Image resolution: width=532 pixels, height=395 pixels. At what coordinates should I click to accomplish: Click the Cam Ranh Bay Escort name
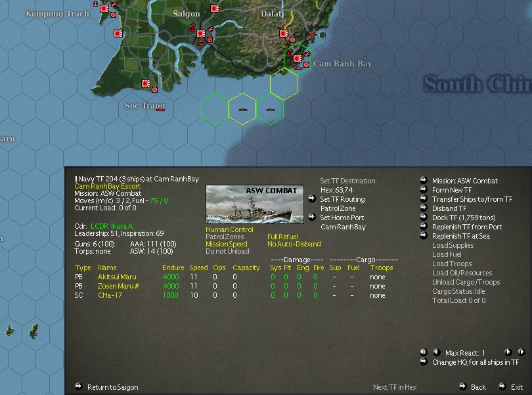107,186
